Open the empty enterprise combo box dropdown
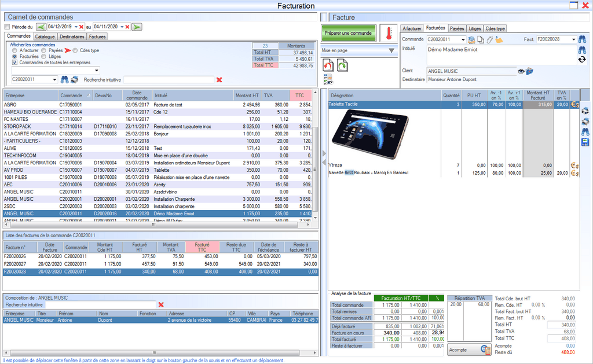Viewport: 593px width, 364px height. (x=97, y=70)
